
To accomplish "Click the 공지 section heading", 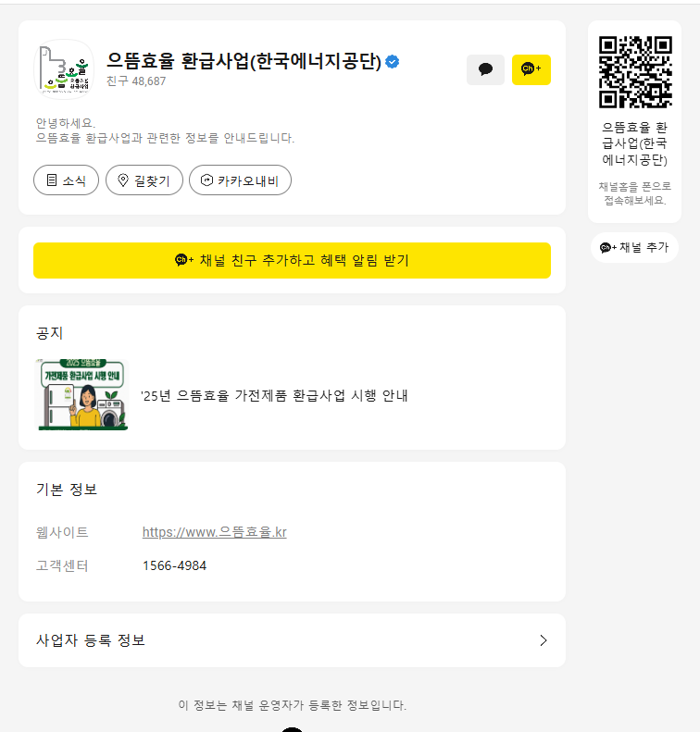I will [x=49, y=333].
